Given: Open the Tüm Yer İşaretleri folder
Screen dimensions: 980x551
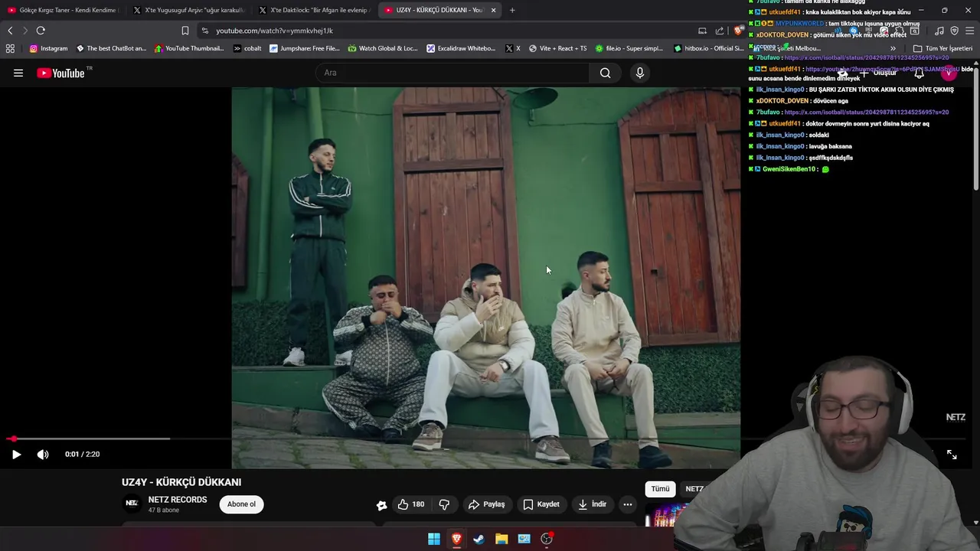Looking at the screenshot, I should coord(942,48).
